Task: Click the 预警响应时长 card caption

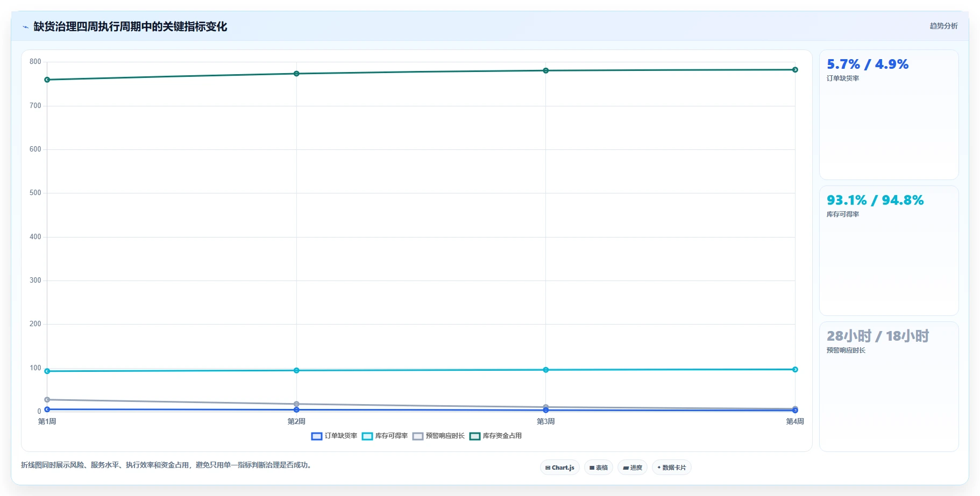Action: pos(846,350)
